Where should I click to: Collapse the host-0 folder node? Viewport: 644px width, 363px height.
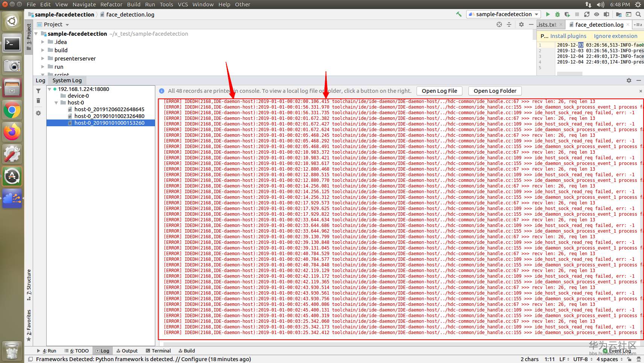click(x=56, y=103)
